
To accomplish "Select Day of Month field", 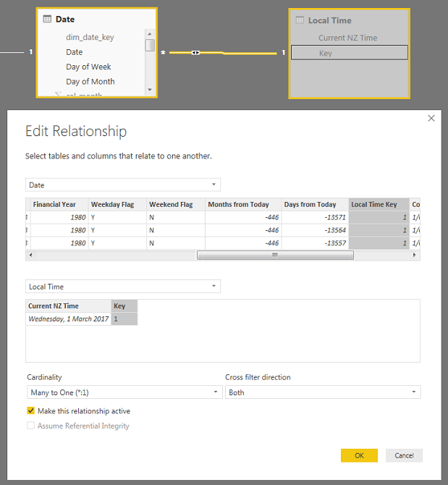I will (90, 82).
